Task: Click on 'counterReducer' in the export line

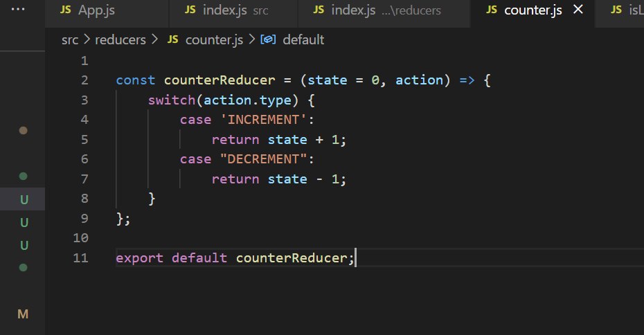Action: point(292,258)
